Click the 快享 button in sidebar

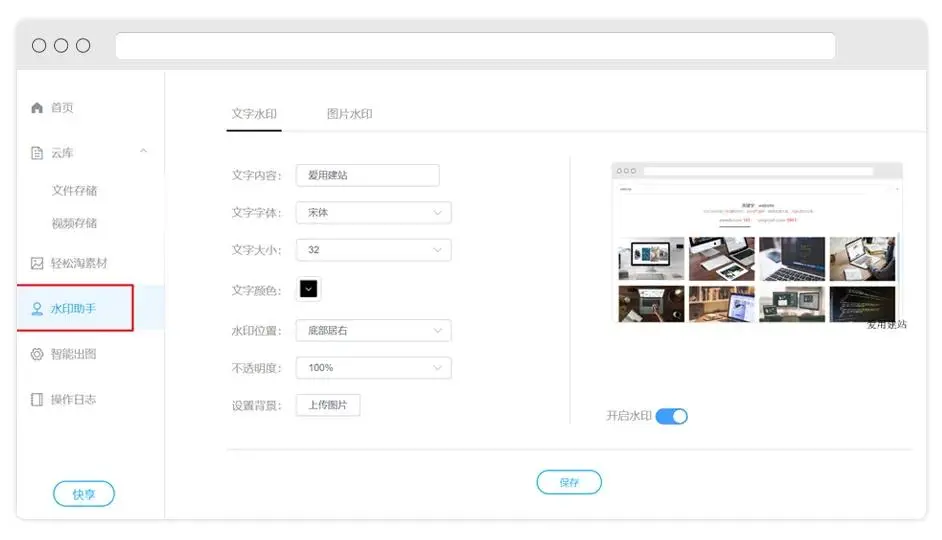[84, 494]
